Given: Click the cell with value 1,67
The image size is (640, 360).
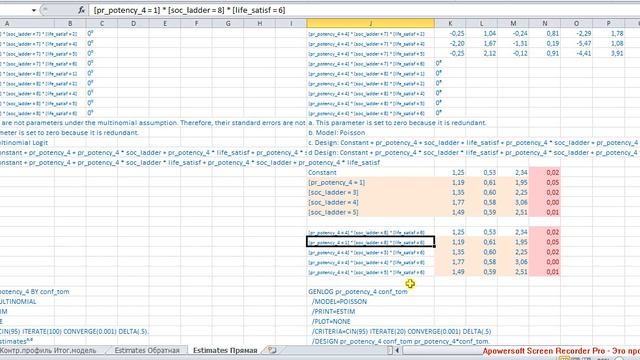Looking at the screenshot, I should point(482,43).
